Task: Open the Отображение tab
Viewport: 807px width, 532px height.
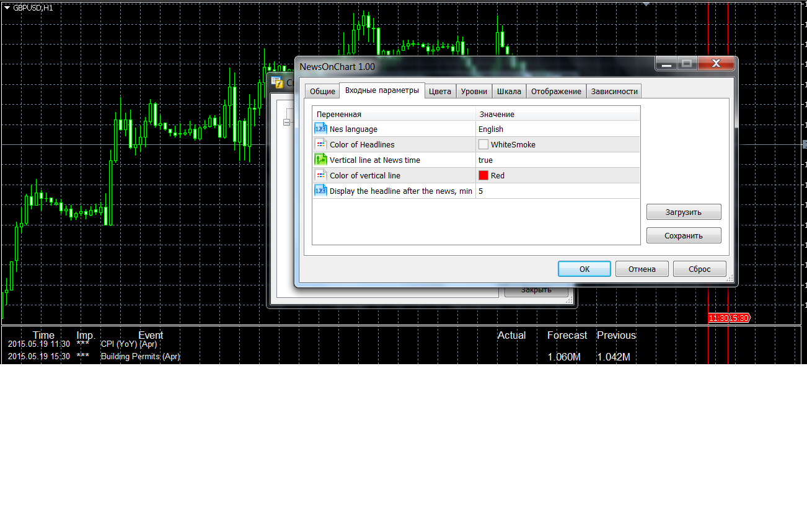Action: coord(556,91)
